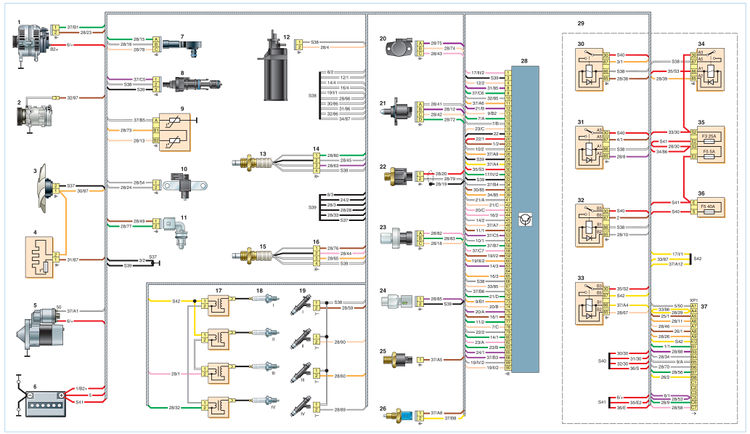Screen dimensions: 750x434
Task: Select the brass sensor numbered 22
Action: pos(398,176)
